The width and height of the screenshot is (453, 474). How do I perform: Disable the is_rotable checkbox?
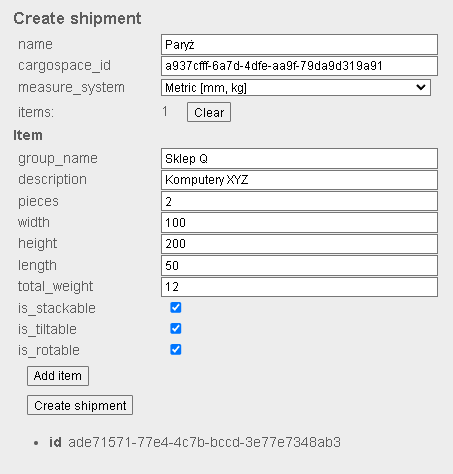[x=176, y=349]
